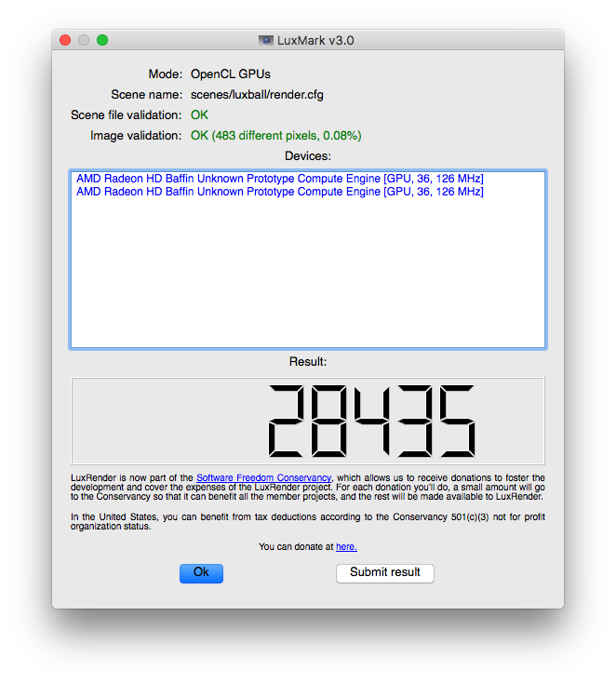Click the Scene file validation OK value

[199, 115]
